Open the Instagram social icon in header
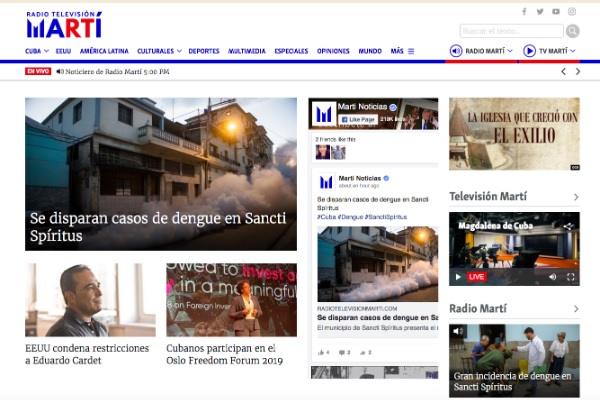This screenshot has height=400, width=600. 572,11
